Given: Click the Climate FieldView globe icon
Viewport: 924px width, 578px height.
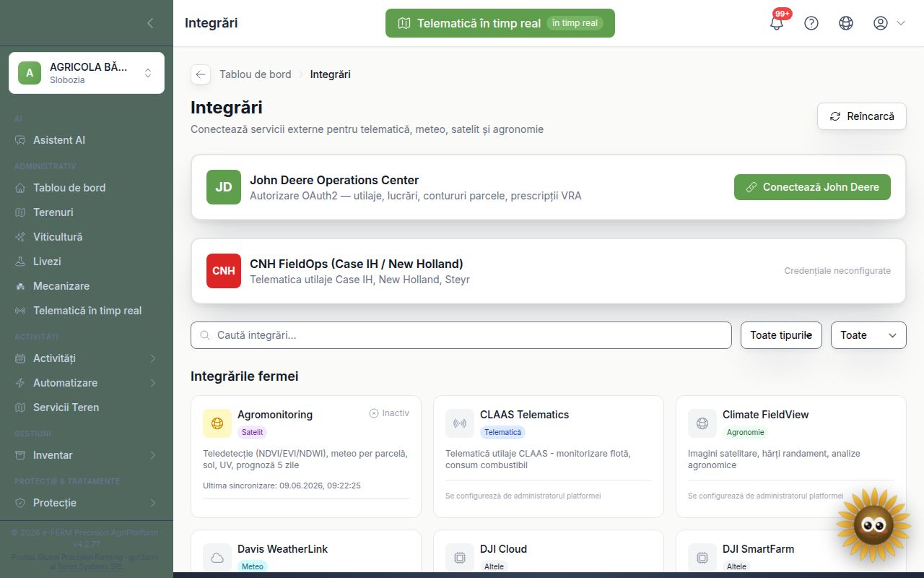Looking at the screenshot, I should (x=702, y=423).
